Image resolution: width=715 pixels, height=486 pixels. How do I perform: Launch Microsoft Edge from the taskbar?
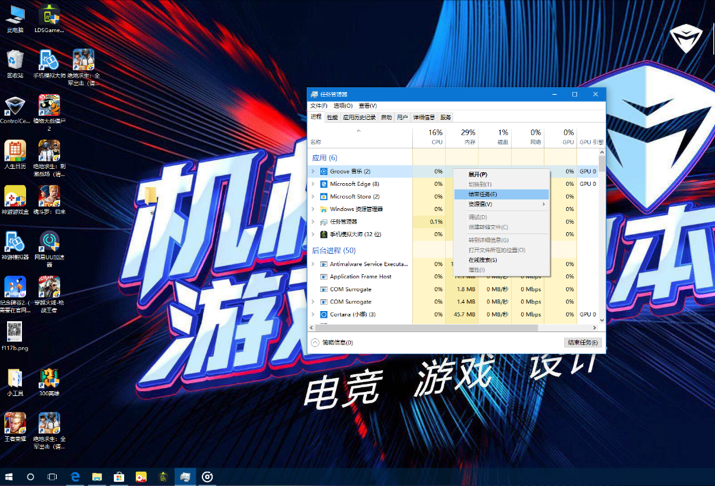tap(75, 477)
